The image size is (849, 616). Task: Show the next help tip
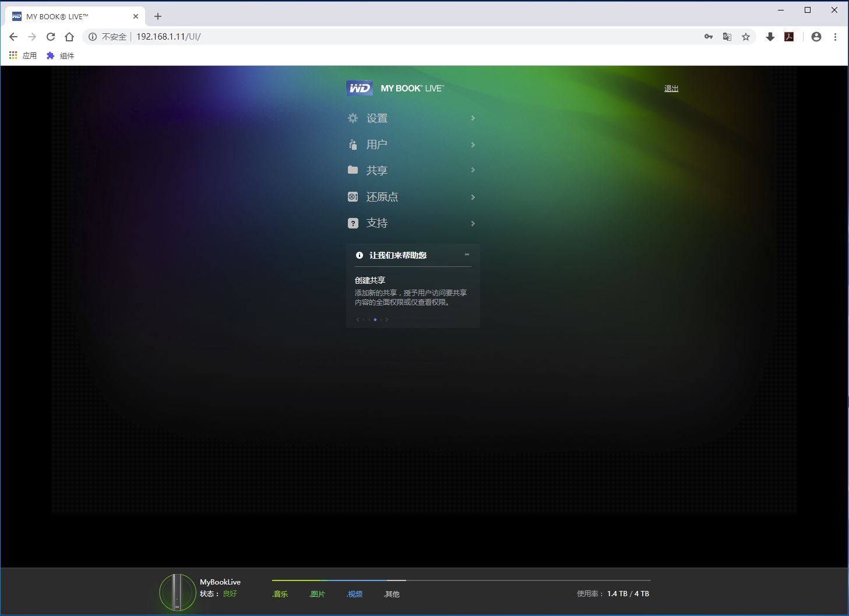[386, 319]
